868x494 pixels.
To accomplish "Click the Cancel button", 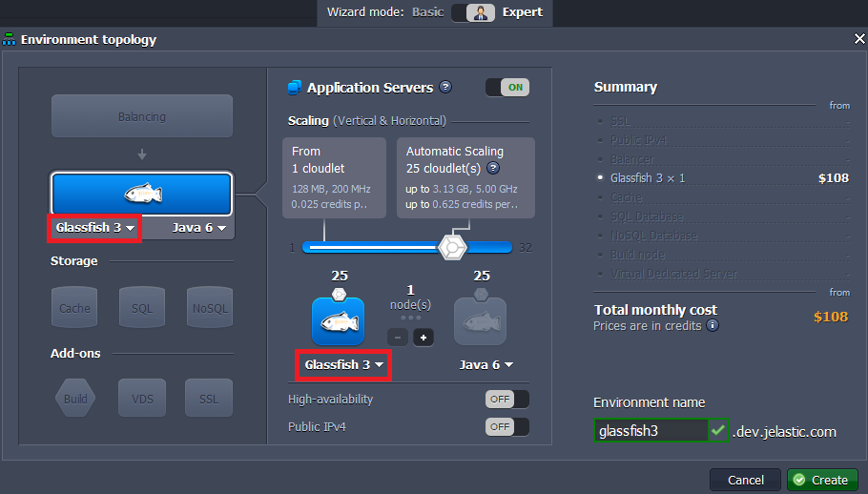I will pos(745,480).
